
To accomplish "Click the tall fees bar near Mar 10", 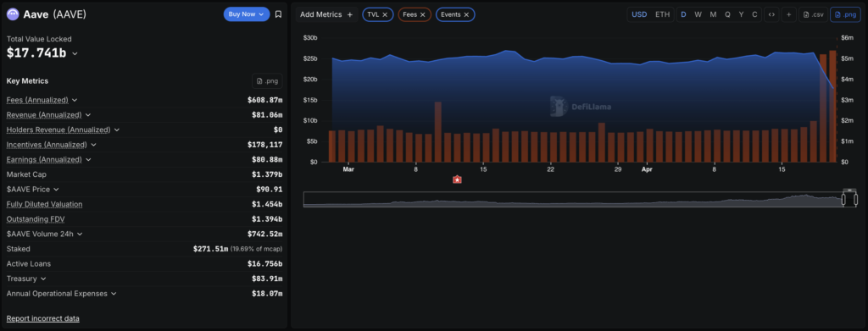I will click(438, 132).
